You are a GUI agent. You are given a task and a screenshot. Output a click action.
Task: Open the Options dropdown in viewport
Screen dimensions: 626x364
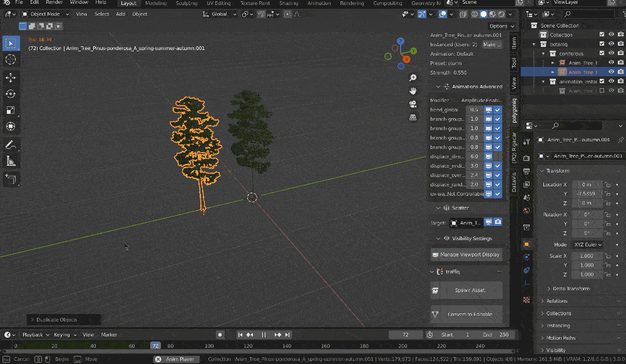coord(501,26)
